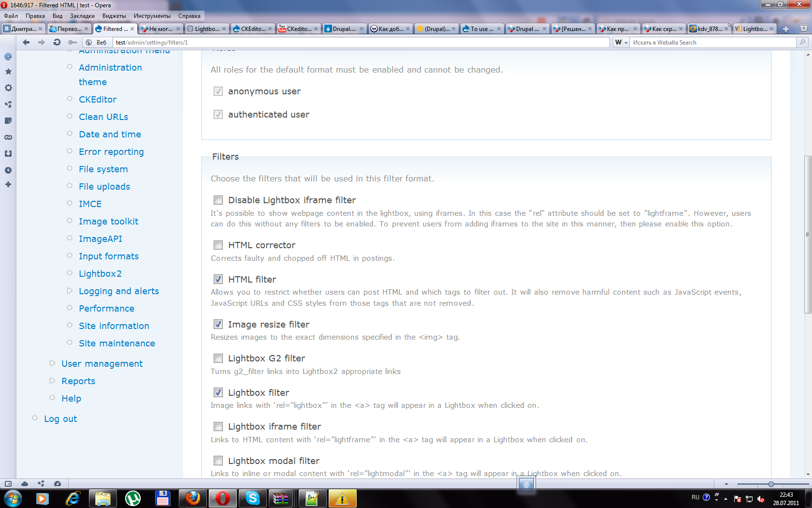
Task: Open the Закладки menu
Action: 82,16
